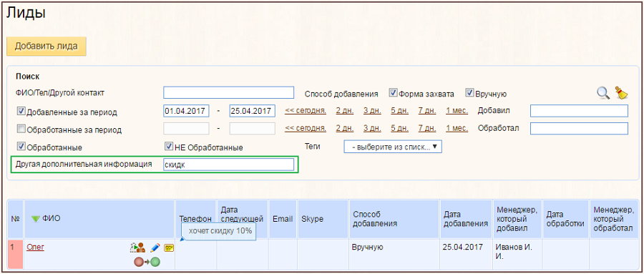The image size is (644, 274).
Task: Click the yellow note icon for Олег
Action: [x=168, y=248]
